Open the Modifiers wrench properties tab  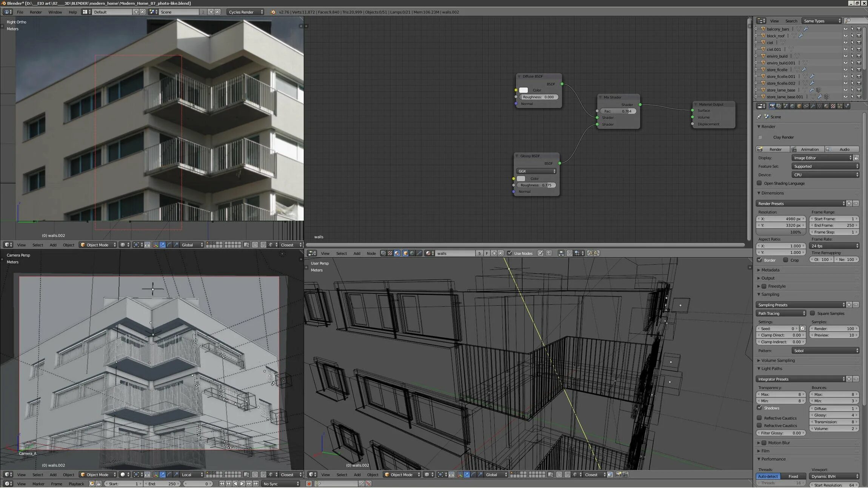(813, 106)
